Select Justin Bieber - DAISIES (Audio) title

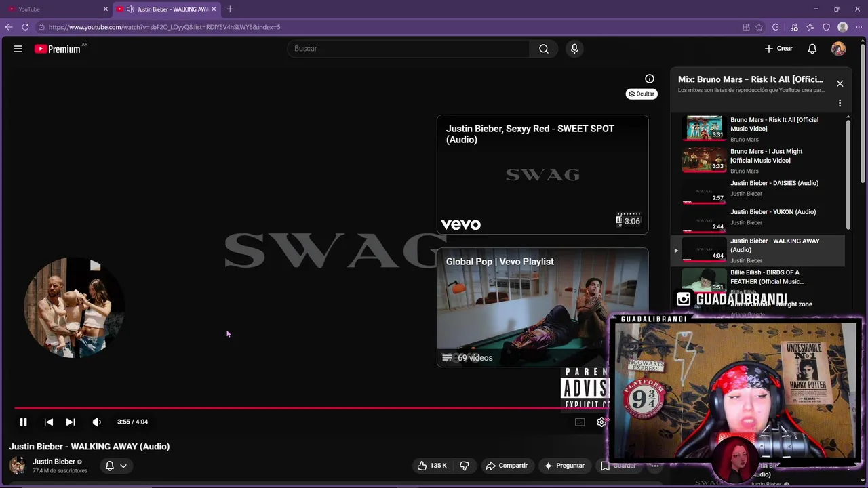(x=774, y=183)
